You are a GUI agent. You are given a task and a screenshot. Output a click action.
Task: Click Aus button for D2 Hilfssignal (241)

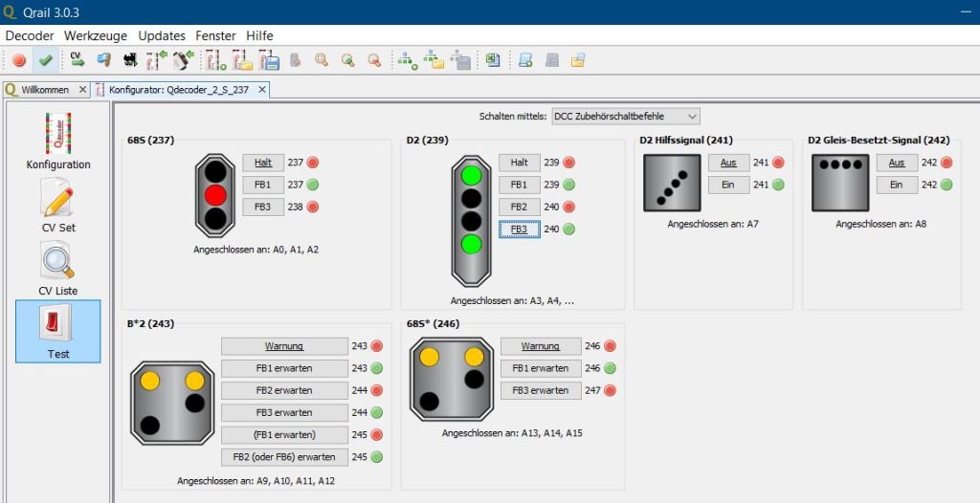click(728, 163)
